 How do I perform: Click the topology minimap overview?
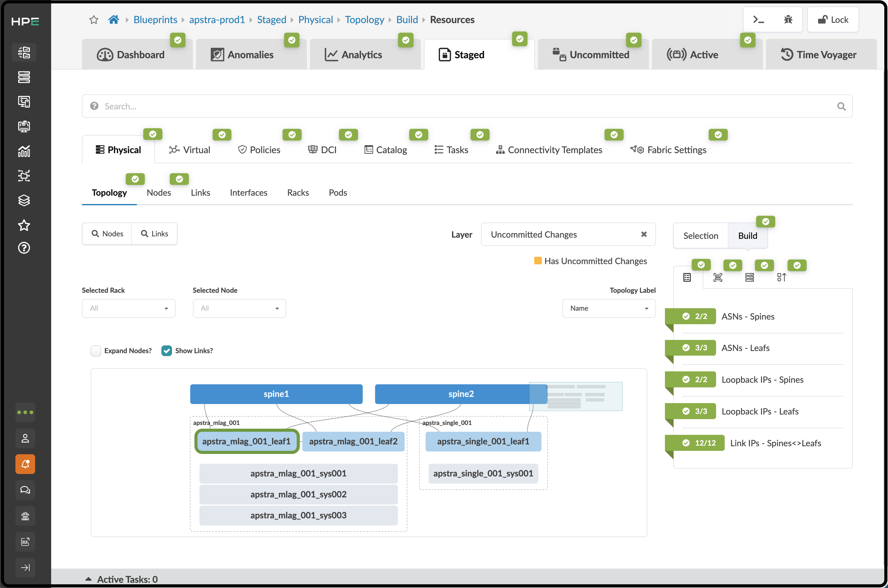[576, 396]
